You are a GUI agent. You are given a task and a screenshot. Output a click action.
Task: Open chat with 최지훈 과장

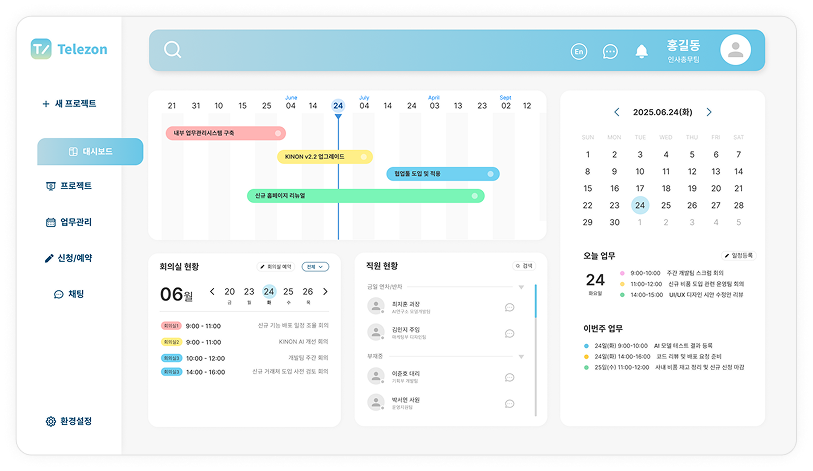(509, 307)
